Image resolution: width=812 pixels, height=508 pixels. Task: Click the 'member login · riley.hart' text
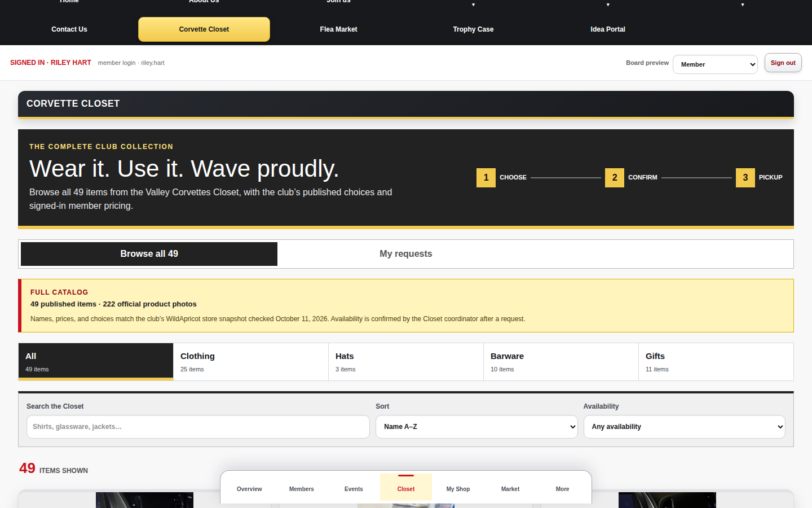click(131, 63)
